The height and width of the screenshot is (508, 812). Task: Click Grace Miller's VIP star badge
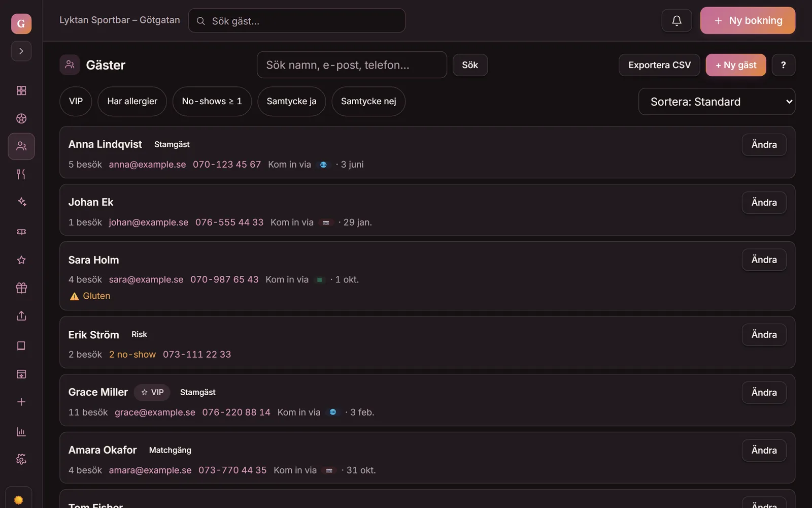click(152, 393)
